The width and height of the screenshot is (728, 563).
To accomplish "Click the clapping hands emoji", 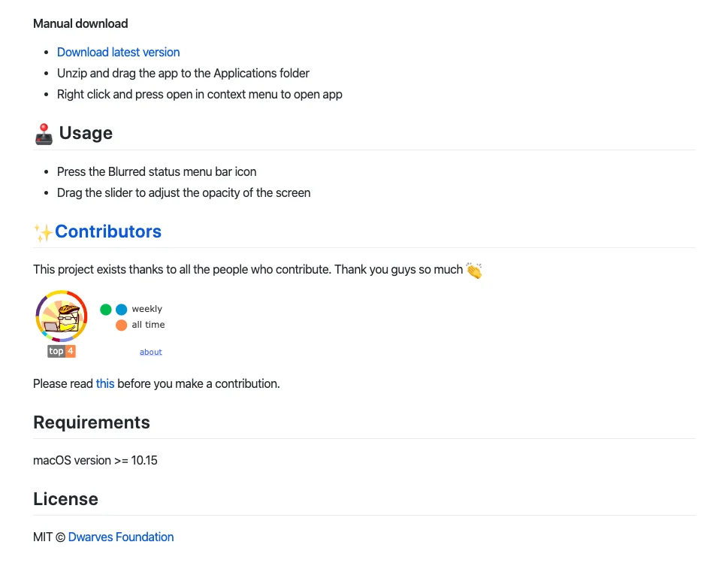I will pos(474,270).
